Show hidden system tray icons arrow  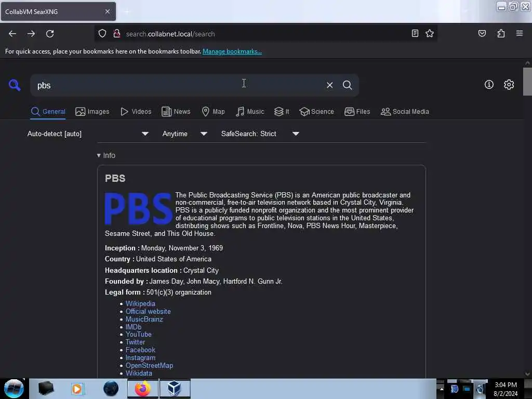442,389
